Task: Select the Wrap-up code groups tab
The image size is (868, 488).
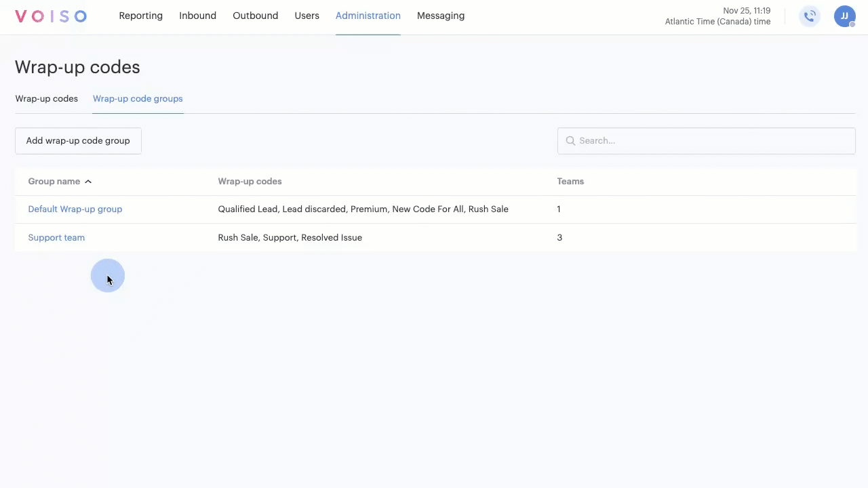Action: click(138, 99)
